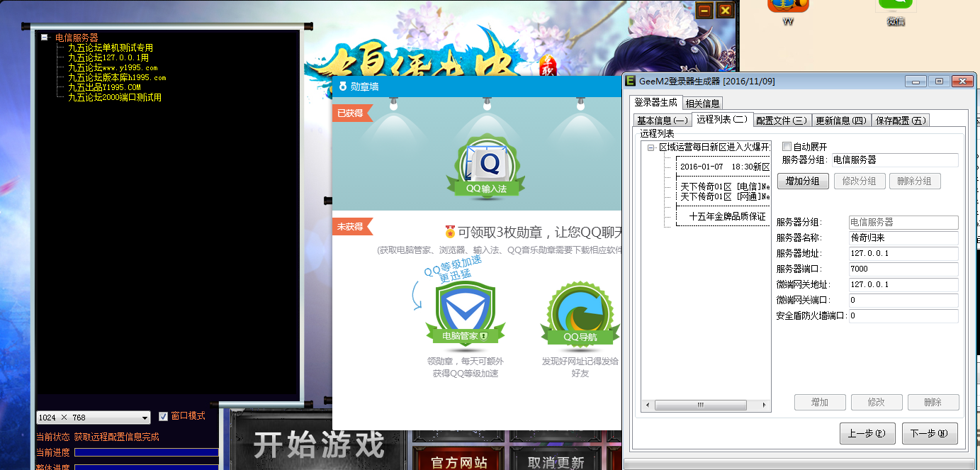Minimize the game launcher with its gold button

pyautogui.click(x=704, y=10)
